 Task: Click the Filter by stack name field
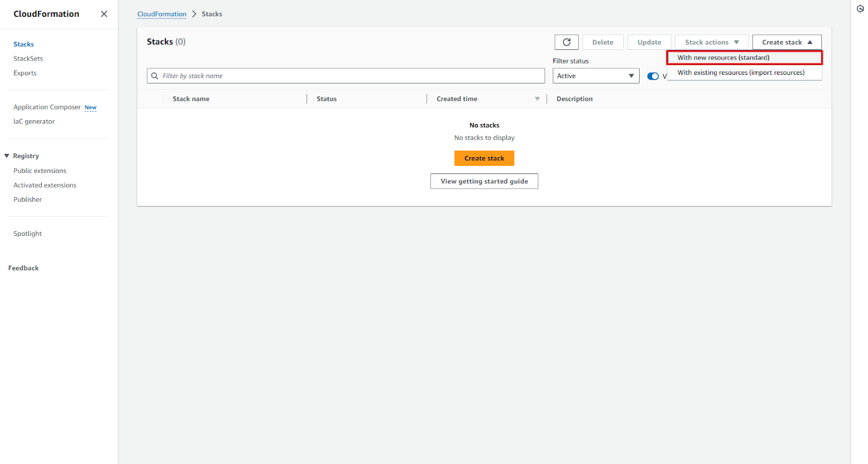pyautogui.click(x=347, y=76)
